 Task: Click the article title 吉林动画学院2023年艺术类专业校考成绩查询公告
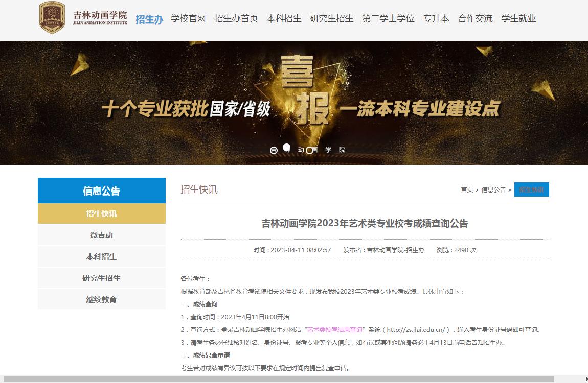click(x=365, y=224)
